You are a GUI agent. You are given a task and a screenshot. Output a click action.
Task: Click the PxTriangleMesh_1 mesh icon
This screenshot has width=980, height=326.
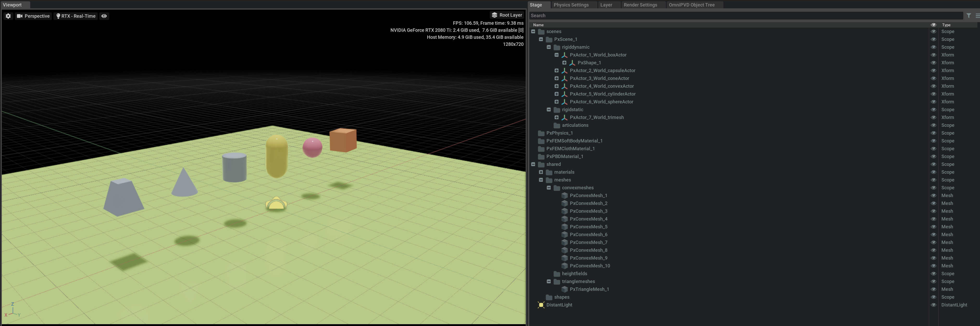point(564,290)
